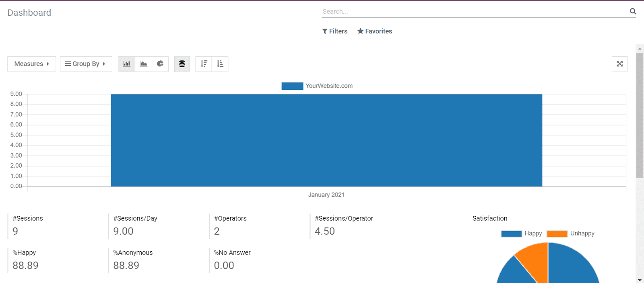Open the Group By dropdown

click(86, 64)
